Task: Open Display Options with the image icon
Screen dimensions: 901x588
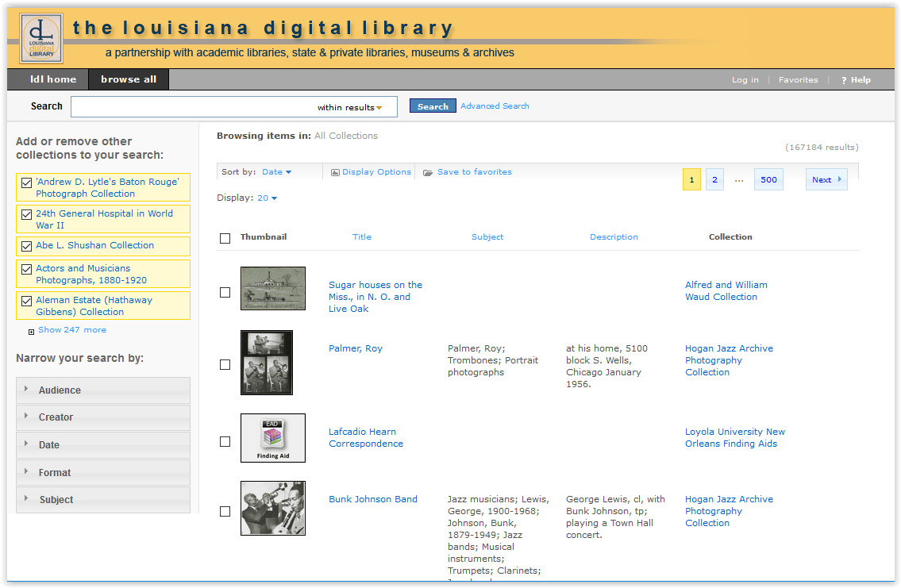Action: pyautogui.click(x=336, y=171)
